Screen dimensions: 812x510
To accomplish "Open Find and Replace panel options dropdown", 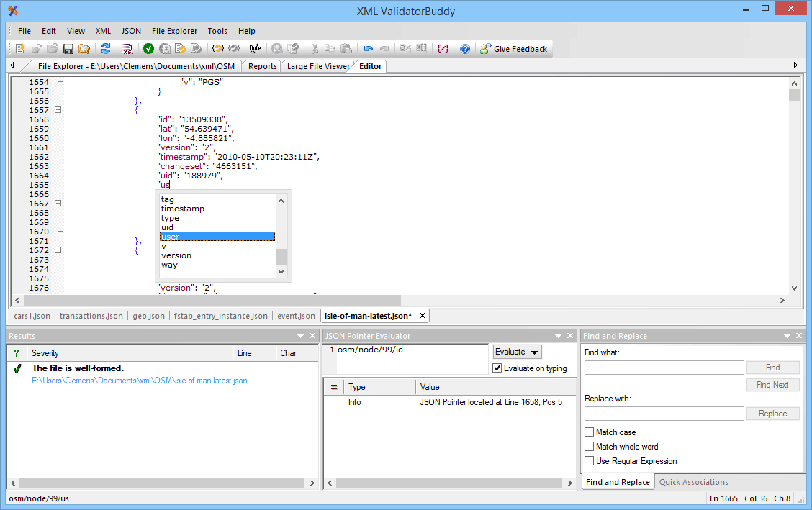I will coord(787,336).
